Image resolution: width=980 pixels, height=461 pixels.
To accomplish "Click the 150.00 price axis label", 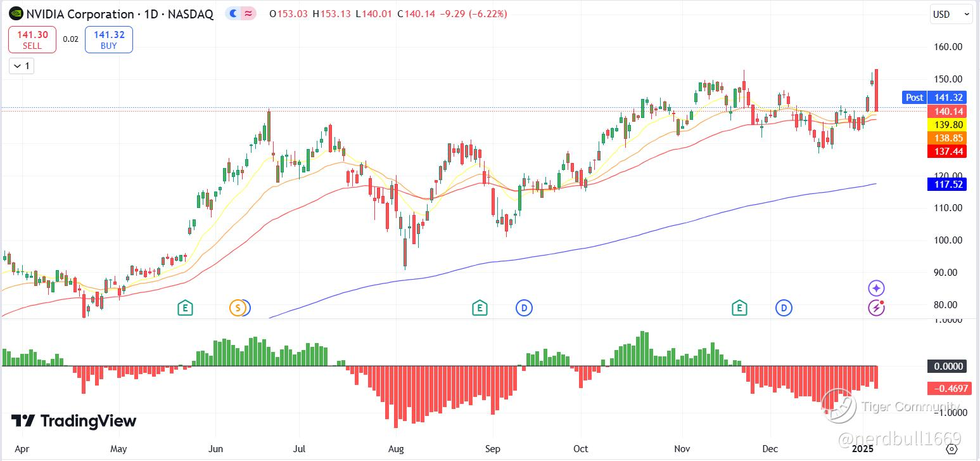I will 948,79.
